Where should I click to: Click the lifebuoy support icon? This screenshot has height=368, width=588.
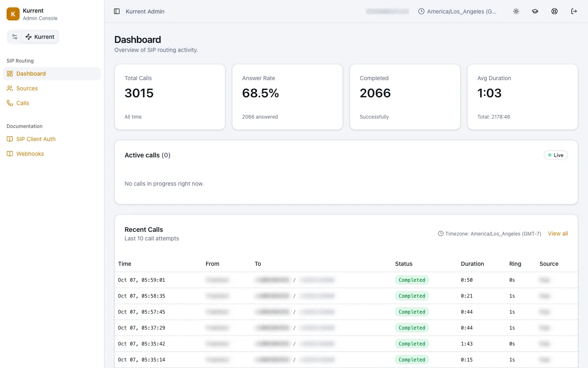pyautogui.click(x=555, y=11)
